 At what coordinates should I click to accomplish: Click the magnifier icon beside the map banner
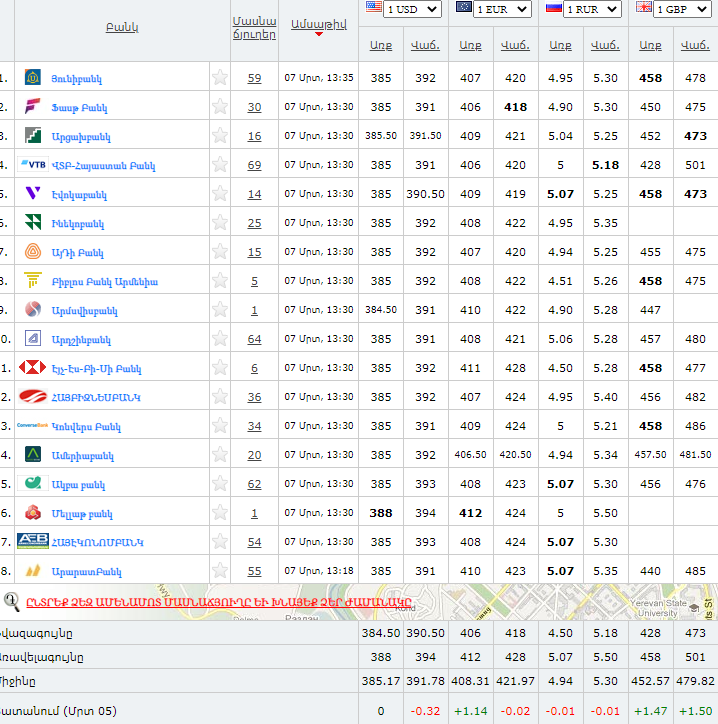tap(12, 602)
